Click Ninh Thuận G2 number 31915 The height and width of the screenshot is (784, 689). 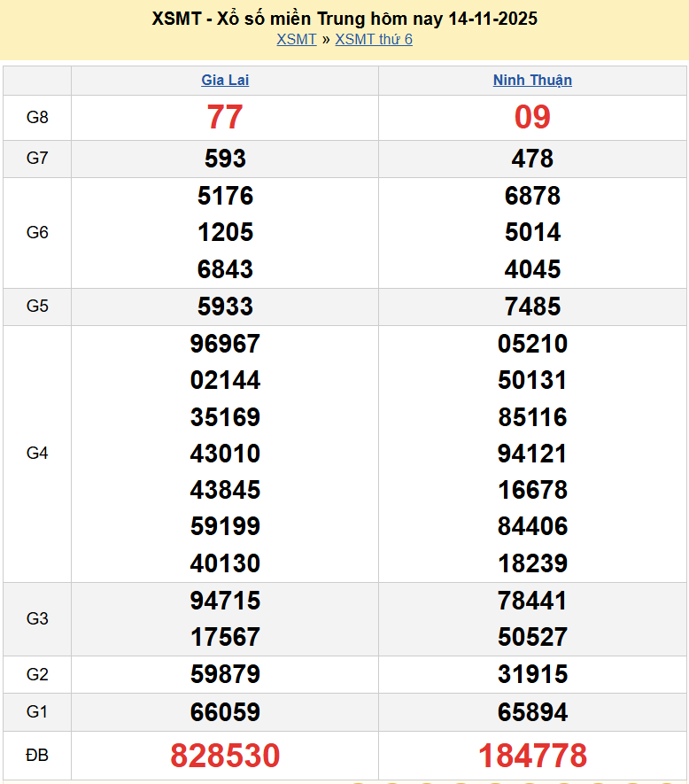(532, 675)
